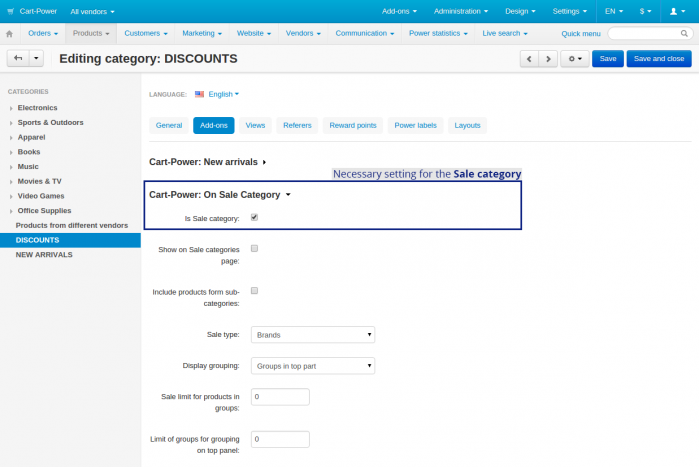700x467 pixels.
Task: Open the Vendors menu
Action: click(x=303, y=33)
